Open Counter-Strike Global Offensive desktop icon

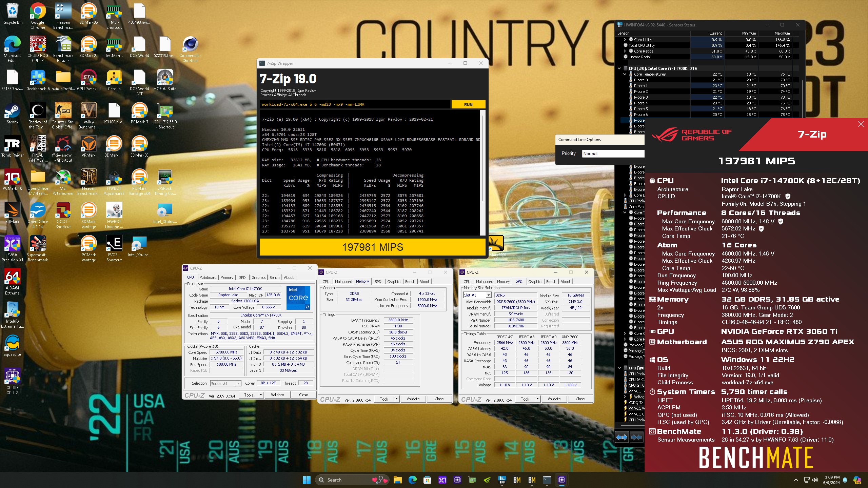[x=63, y=116]
